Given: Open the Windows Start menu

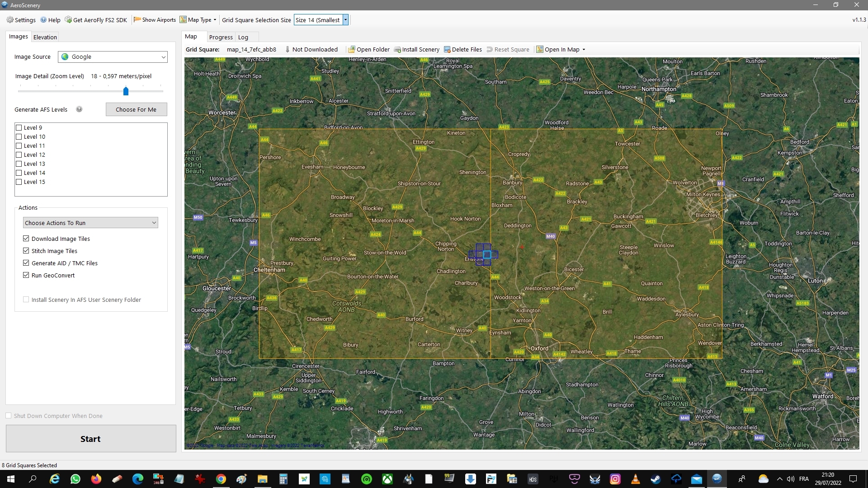Looking at the screenshot, I should click(x=10, y=479).
